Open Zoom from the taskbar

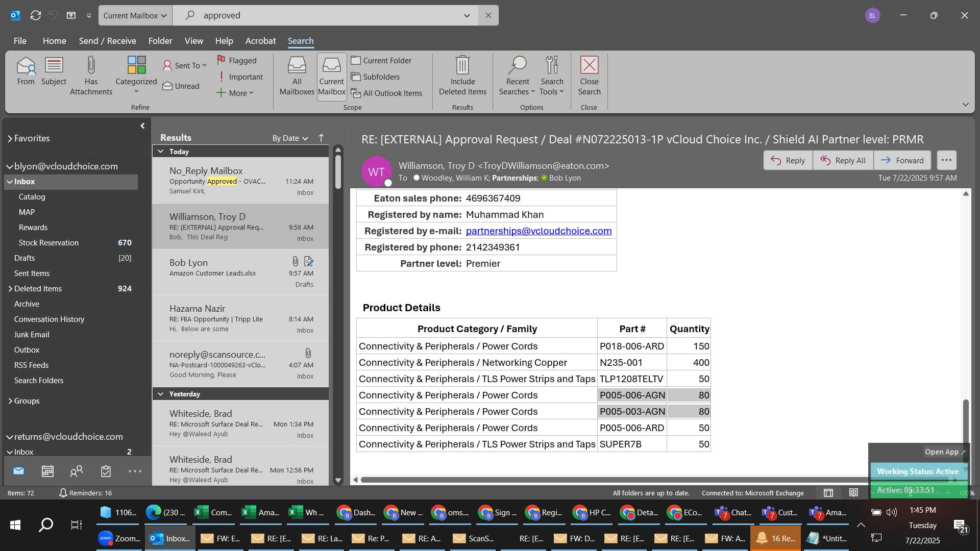click(x=120, y=538)
